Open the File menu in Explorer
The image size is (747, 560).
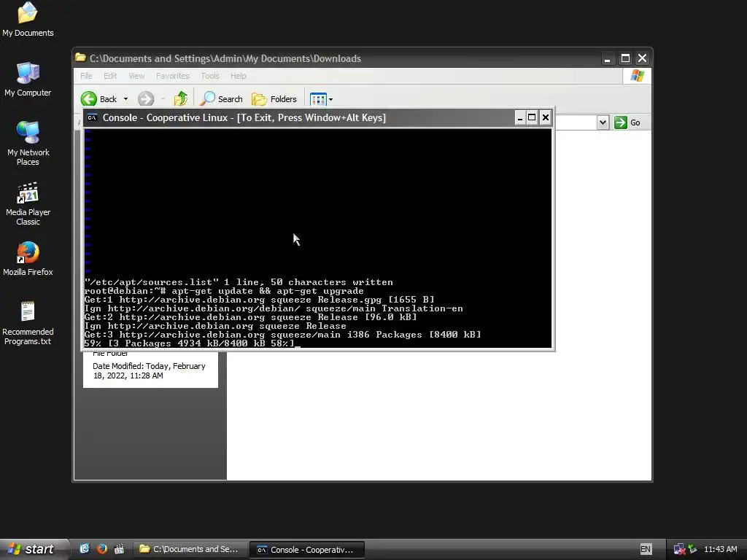pos(86,76)
